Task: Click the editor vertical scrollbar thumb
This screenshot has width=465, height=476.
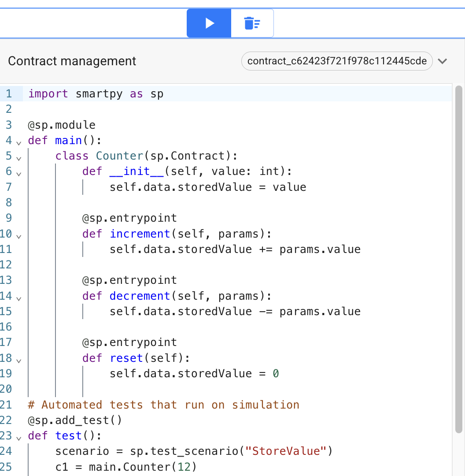Action: point(459,260)
